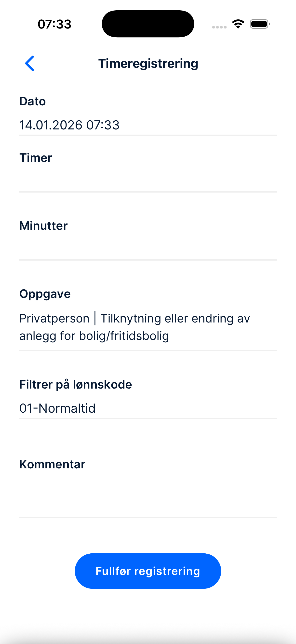Tap the Wi-Fi status icon
Screen dimensions: 296x644
coord(238,24)
